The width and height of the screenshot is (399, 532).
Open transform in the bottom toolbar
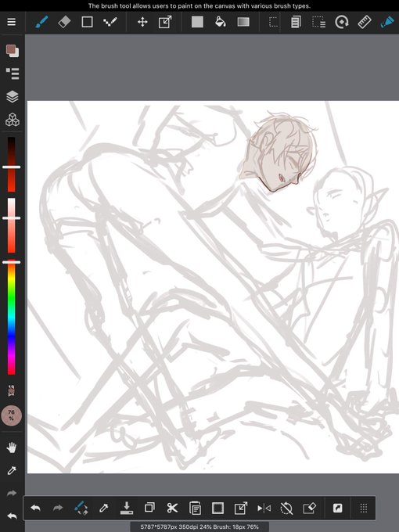pos(240,508)
